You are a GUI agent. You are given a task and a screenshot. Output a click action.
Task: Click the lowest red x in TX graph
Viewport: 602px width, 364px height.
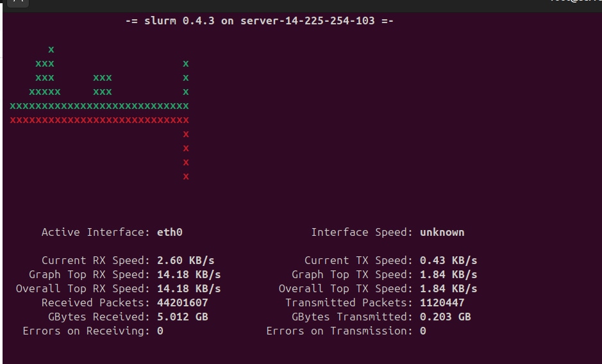186,176
